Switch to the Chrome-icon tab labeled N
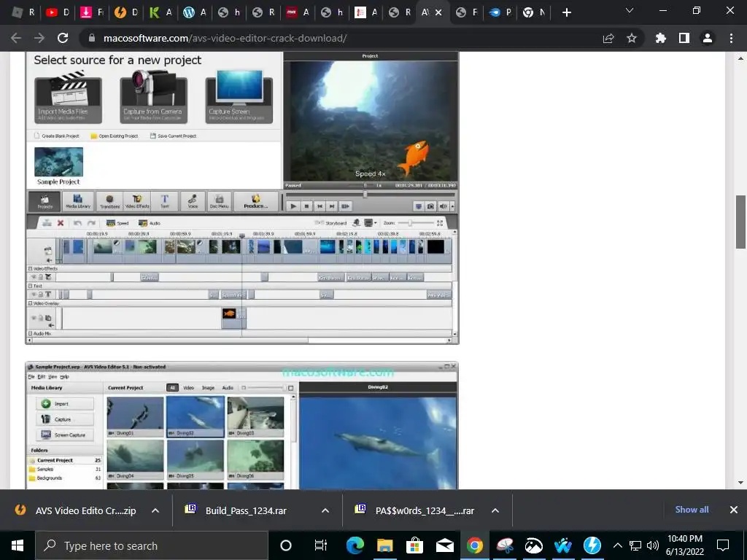 [x=533, y=12]
